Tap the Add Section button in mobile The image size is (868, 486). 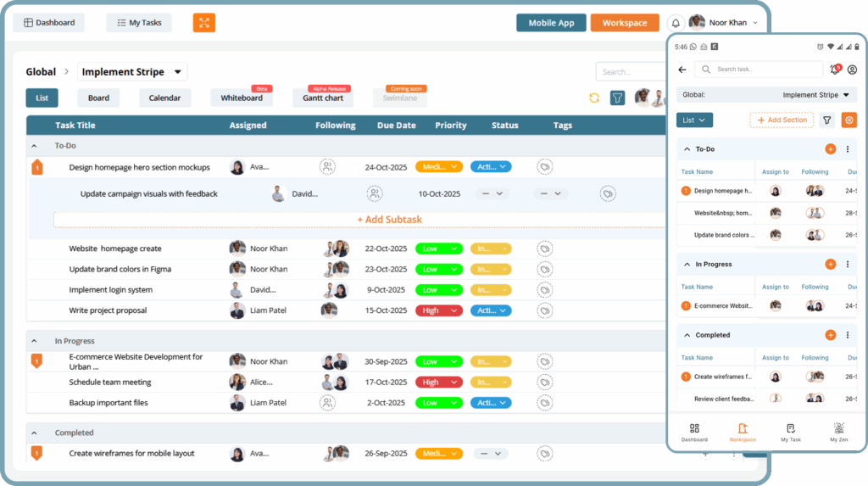click(x=782, y=120)
